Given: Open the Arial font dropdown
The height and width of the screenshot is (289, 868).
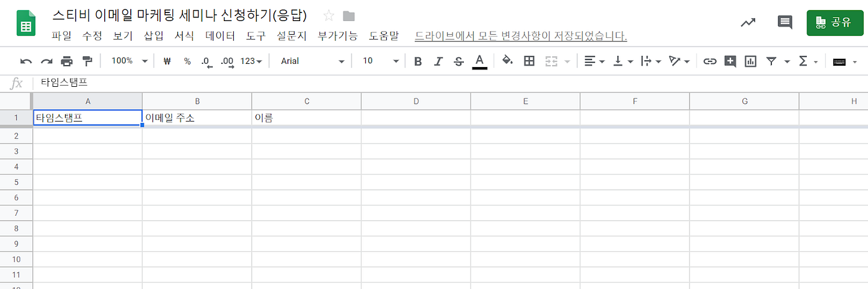Looking at the screenshot, I should (x=312, y=61).
